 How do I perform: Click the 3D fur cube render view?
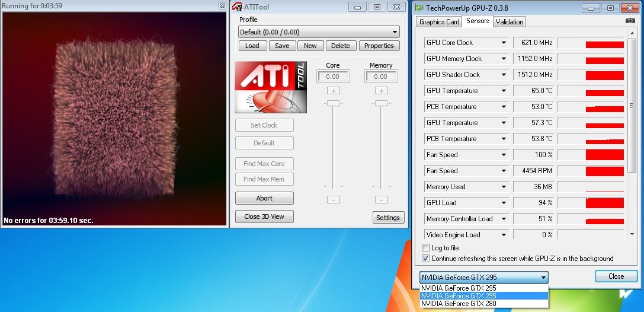pos(114,119)
